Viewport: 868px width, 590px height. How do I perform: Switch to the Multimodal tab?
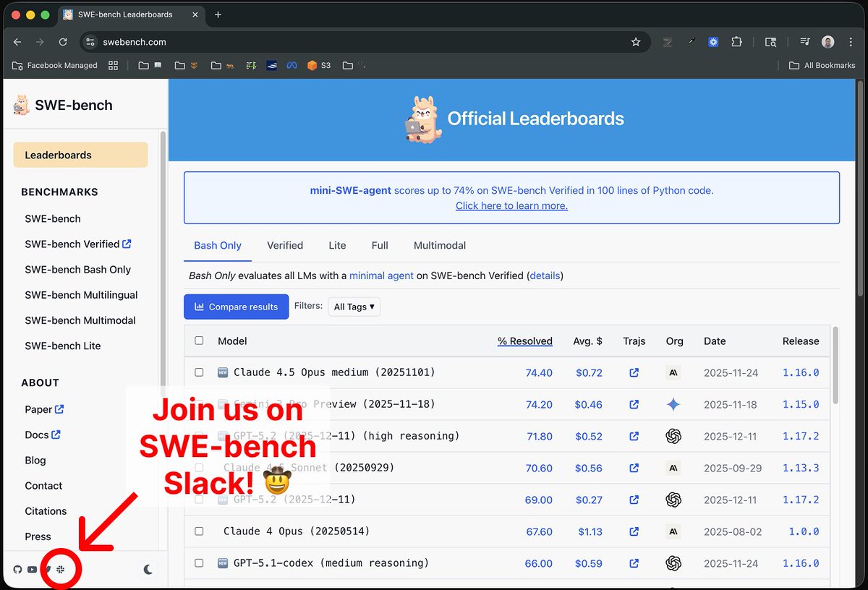440,245
